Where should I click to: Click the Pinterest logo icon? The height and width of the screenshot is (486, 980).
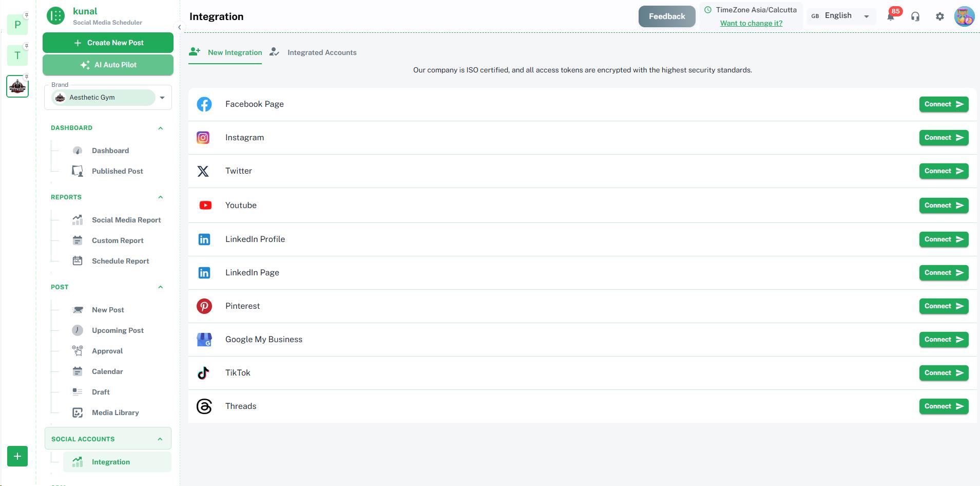[x=204, y=306]
